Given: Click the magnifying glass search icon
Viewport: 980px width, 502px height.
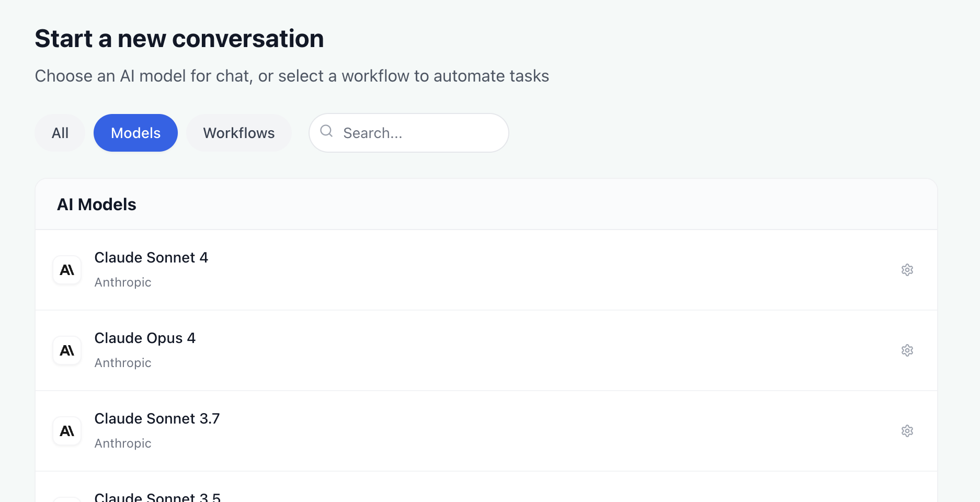Looking at the screenshot, I should tap(326, 132).
